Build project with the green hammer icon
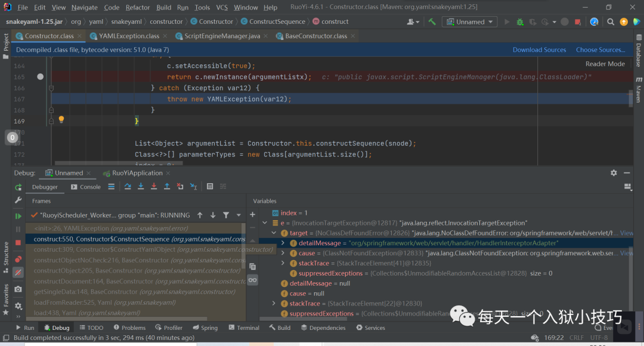644x346 pixels. click(432, 22)
